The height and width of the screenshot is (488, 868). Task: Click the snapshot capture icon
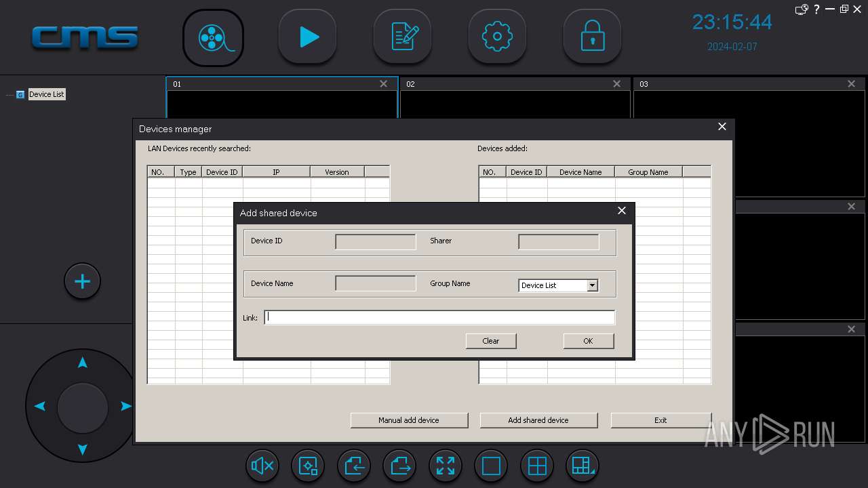(x=308, y=466)
